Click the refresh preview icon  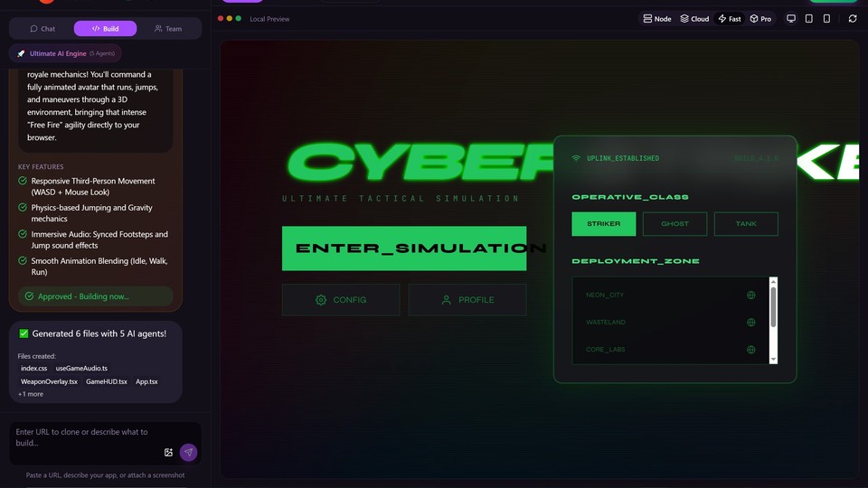(x=853, y=18)
